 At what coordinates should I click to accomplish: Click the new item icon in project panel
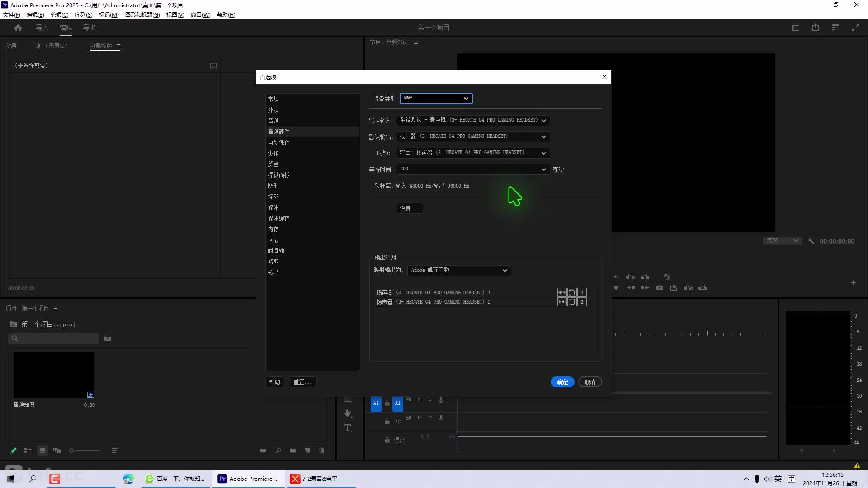tap(307, 450)
